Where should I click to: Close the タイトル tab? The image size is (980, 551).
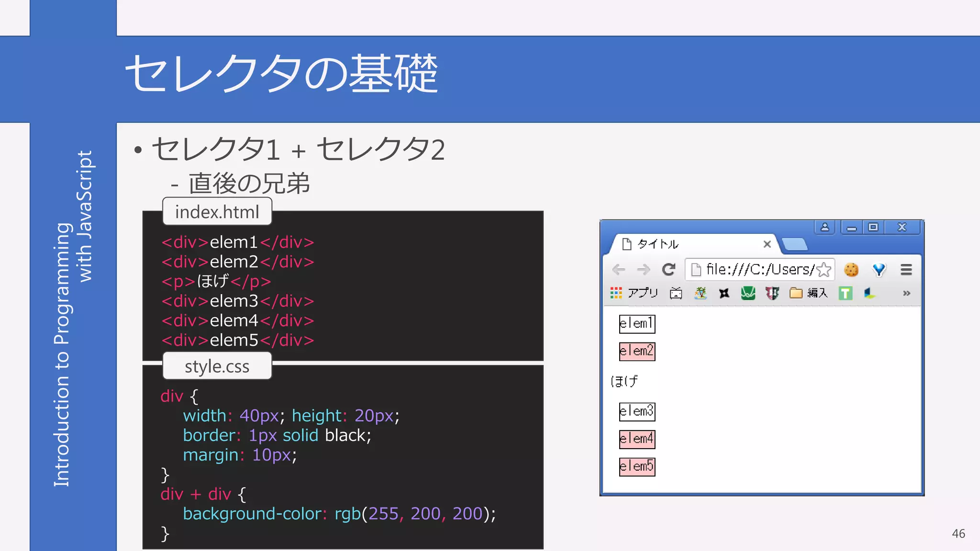pos(767,244)
